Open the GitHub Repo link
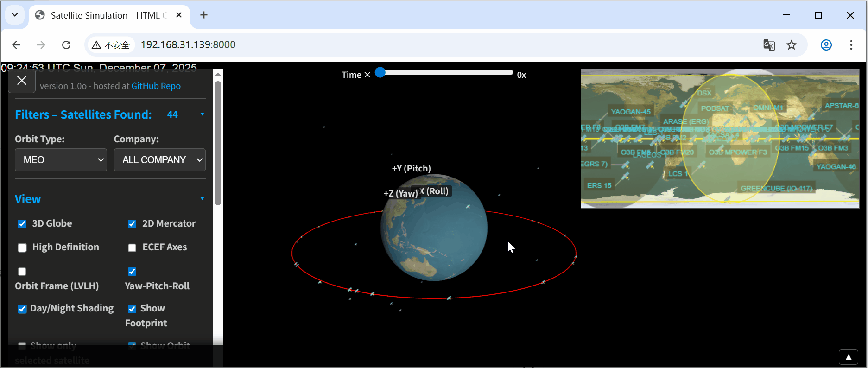Image resolution: width=868 pixels, height=368 pixels. 156,86
